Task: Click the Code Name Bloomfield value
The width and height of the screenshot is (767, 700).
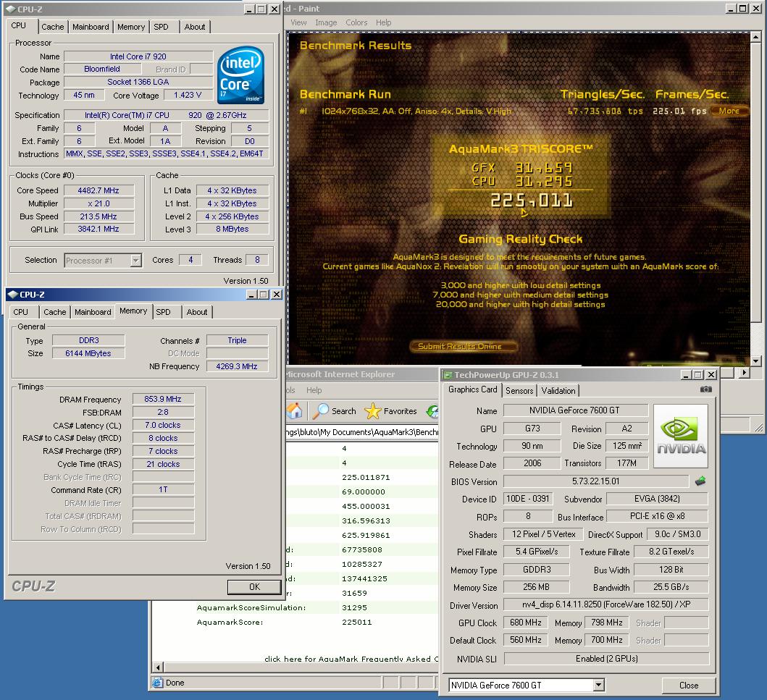Action: (101, 69)
